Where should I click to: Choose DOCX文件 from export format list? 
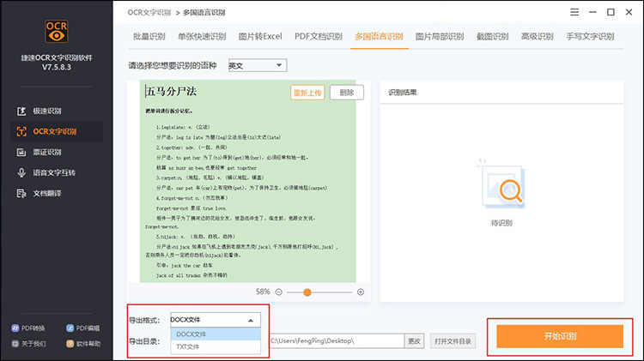click(x=216, y=334)
